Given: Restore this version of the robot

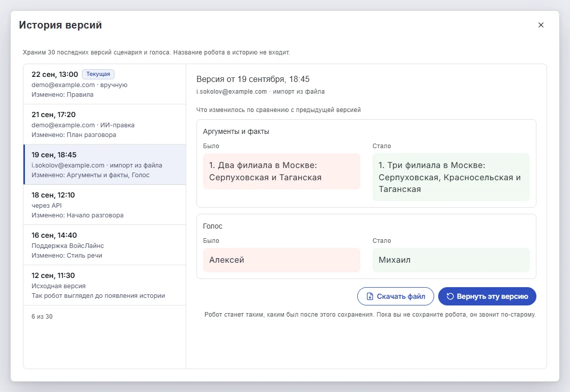Looking at the screenshot, I should (x=487, y=296).
